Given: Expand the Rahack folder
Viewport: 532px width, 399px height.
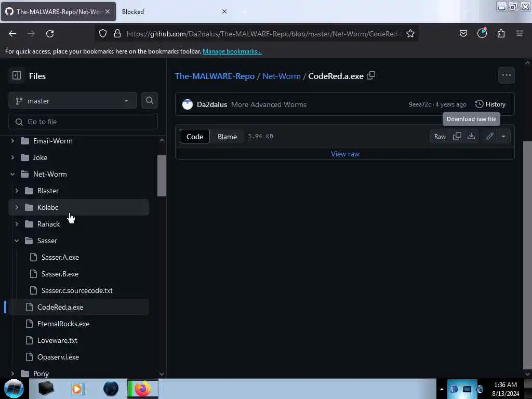Looking at the screenshot, I should tap(17, 224).
